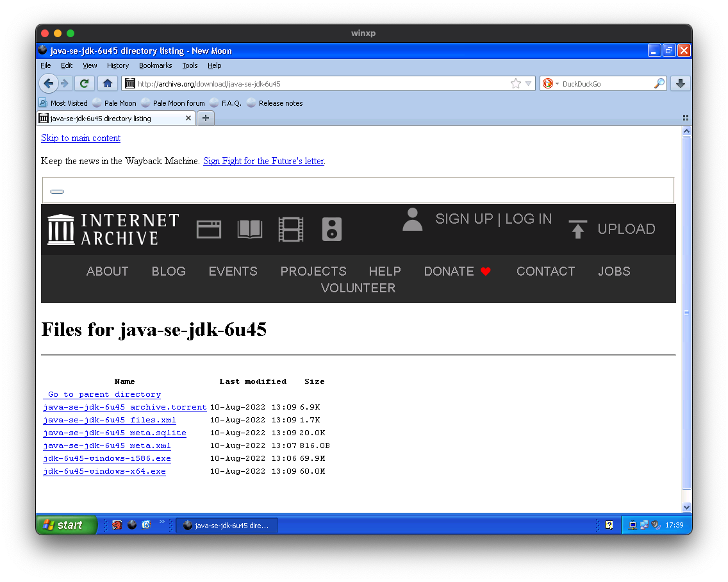Screen dimensions: 728x582
Task: Click the magnifier search icon in search box
Action: [x=659, y=83]
